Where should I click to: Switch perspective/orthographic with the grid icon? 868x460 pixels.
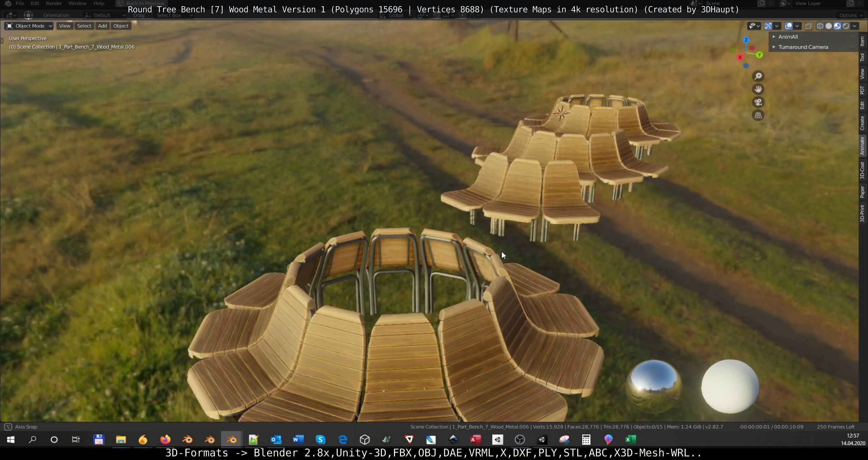point(758,115)
